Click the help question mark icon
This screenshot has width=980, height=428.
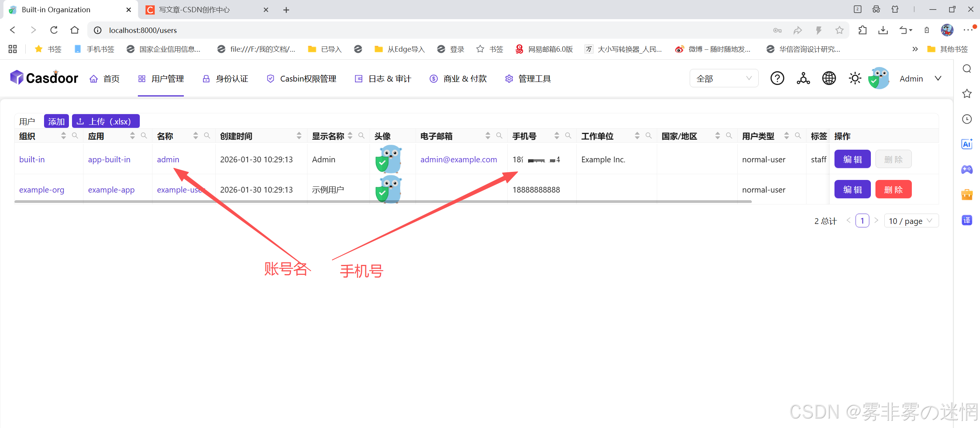tap(777, 78)
